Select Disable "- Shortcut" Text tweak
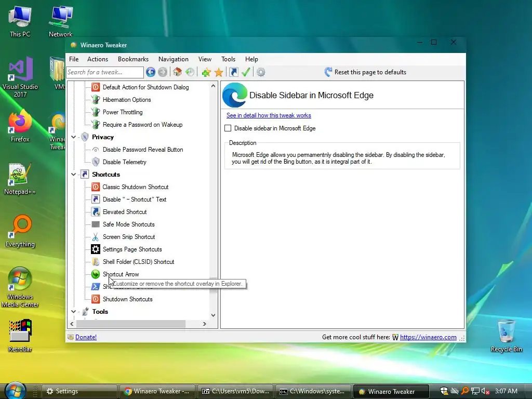Screen dimensions: 532x399 coord(135,199)
